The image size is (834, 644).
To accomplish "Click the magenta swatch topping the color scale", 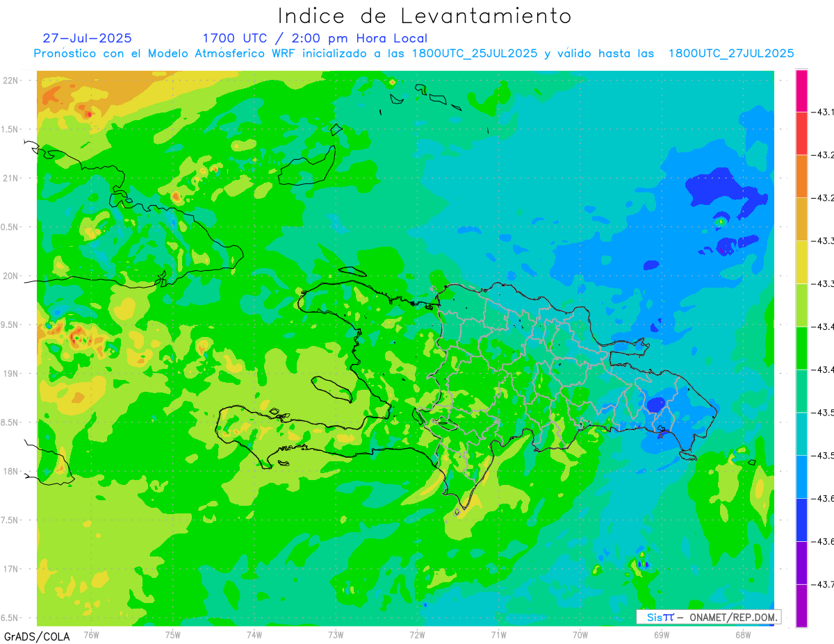I will coord(801,90).
